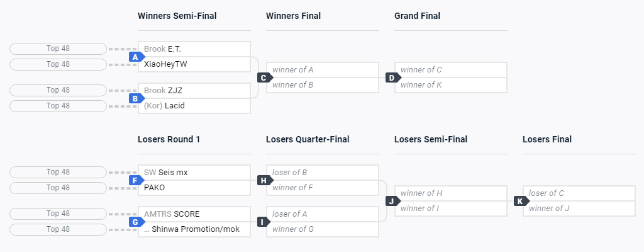The image size is (644, 252).
Task: Click Top 48 pill feeding Brook E.T.
Action: [58, 49]
